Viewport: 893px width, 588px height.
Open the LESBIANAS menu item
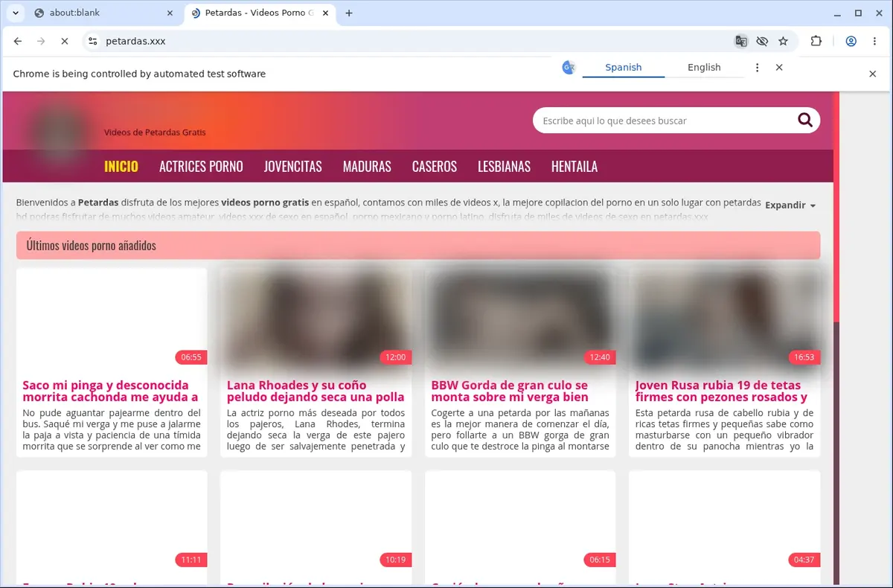pos(504,167)
